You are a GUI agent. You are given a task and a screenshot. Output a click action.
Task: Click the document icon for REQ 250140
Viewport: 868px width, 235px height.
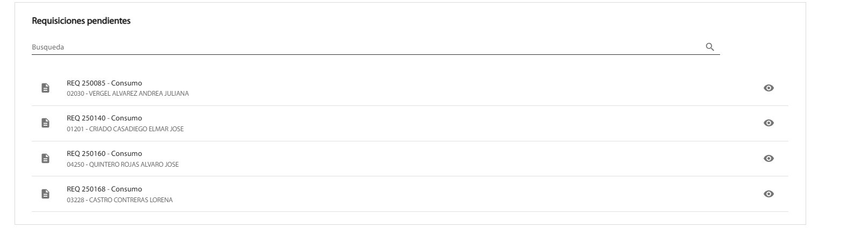46,123
